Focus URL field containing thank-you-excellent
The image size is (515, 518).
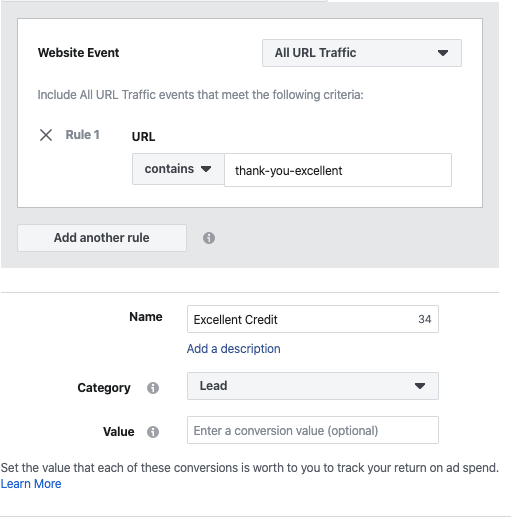tap(338, 170)
